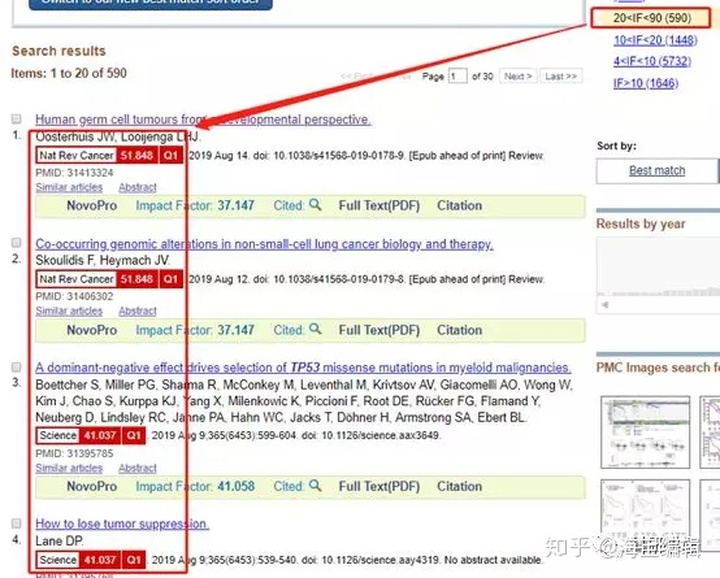Click Nat Rev Cancer badge on second result
Image resolution: width=720 pixels, height=578 pixels.
pyautogui.click(x=76, y=279)
